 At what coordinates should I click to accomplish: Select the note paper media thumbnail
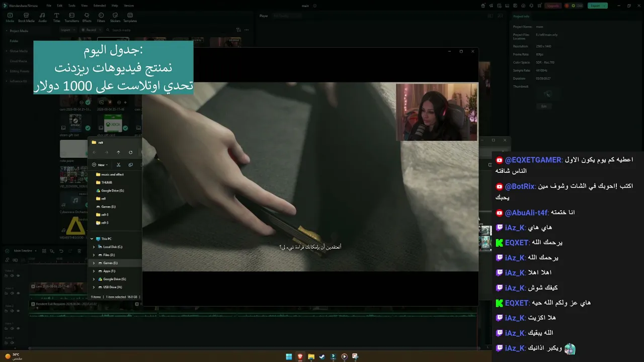pos(73,149)
